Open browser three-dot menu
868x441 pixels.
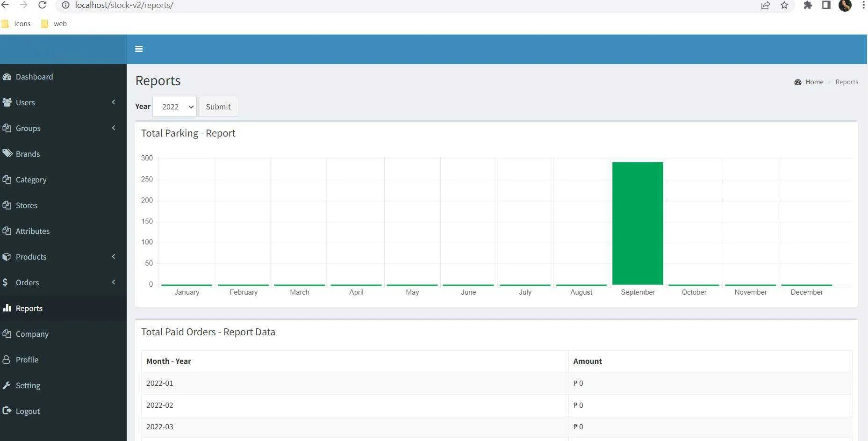(x=863, y=5)
